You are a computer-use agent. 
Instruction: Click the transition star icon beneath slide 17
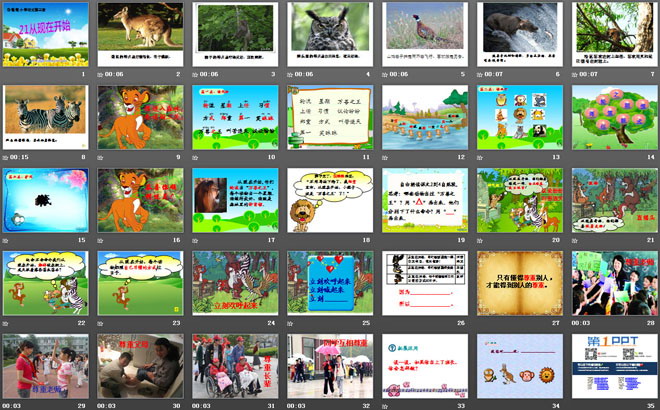196,240
